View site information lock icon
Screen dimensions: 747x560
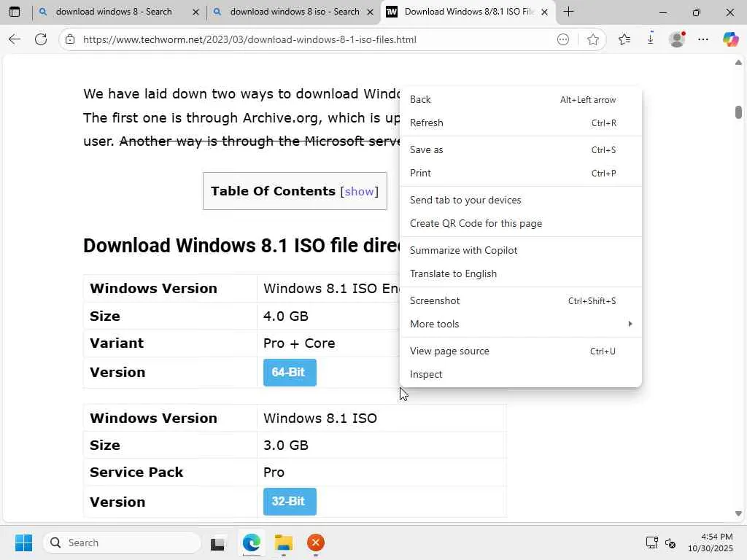pos(70,39)
